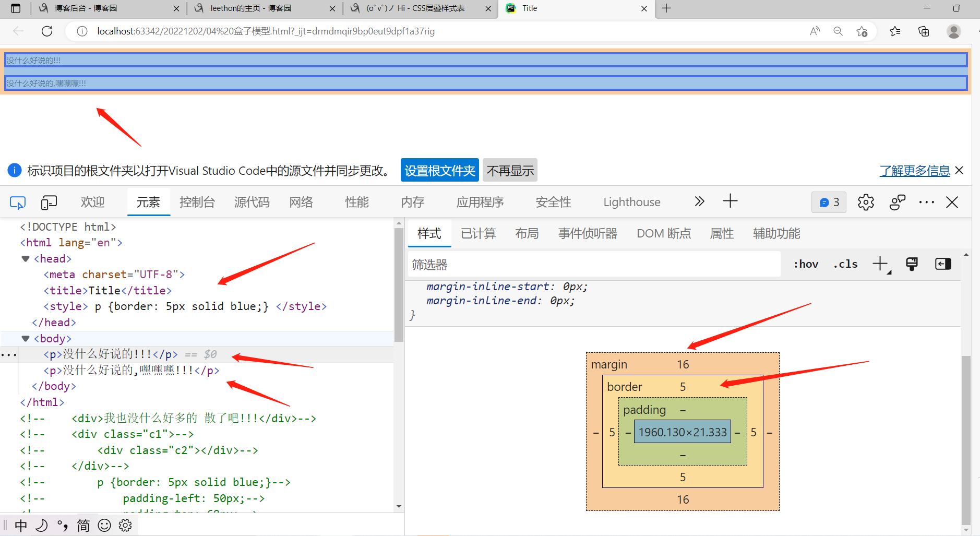The height and width of the screenshot is (536, 980).
Task: Open browser collections icon
Action: coord(924,31)
